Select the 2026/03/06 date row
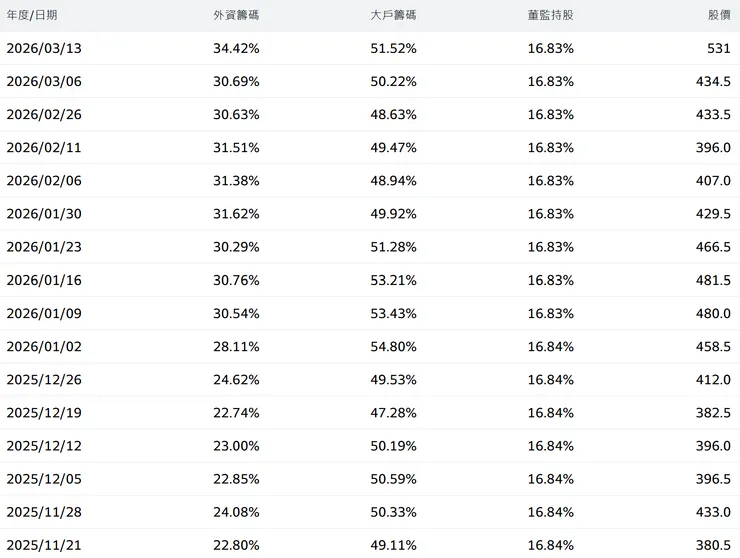The height and width of the screenshot is (558, 740). tap(44, 81)
